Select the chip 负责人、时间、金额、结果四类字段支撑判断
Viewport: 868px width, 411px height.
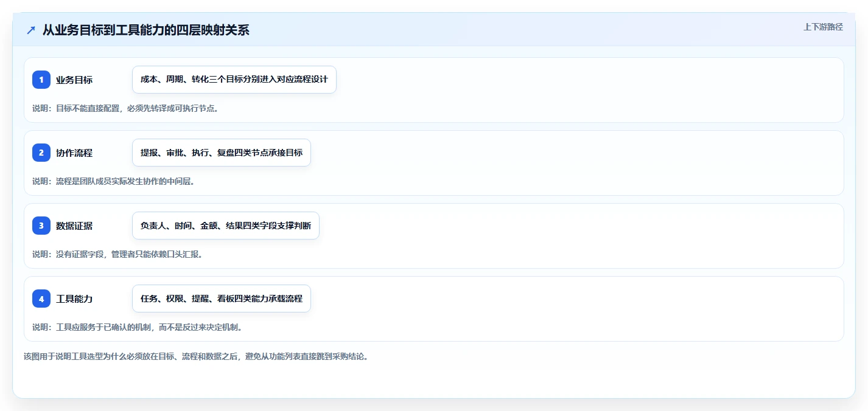(226, 226)
